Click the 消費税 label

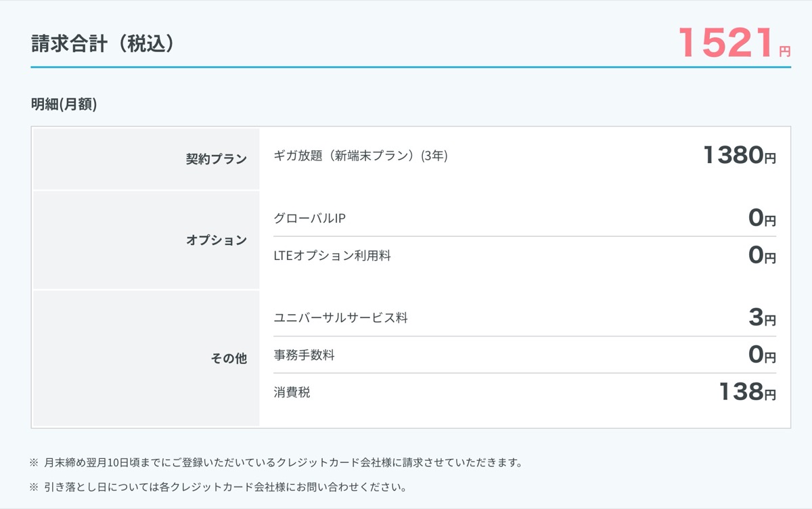tap(292, 392)
